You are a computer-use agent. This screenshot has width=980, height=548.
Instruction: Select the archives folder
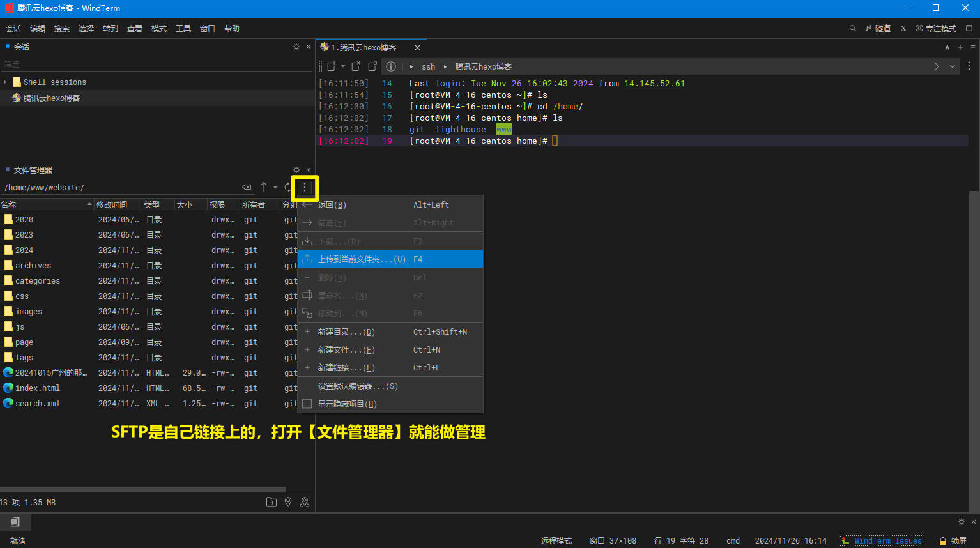coord(33,266)
